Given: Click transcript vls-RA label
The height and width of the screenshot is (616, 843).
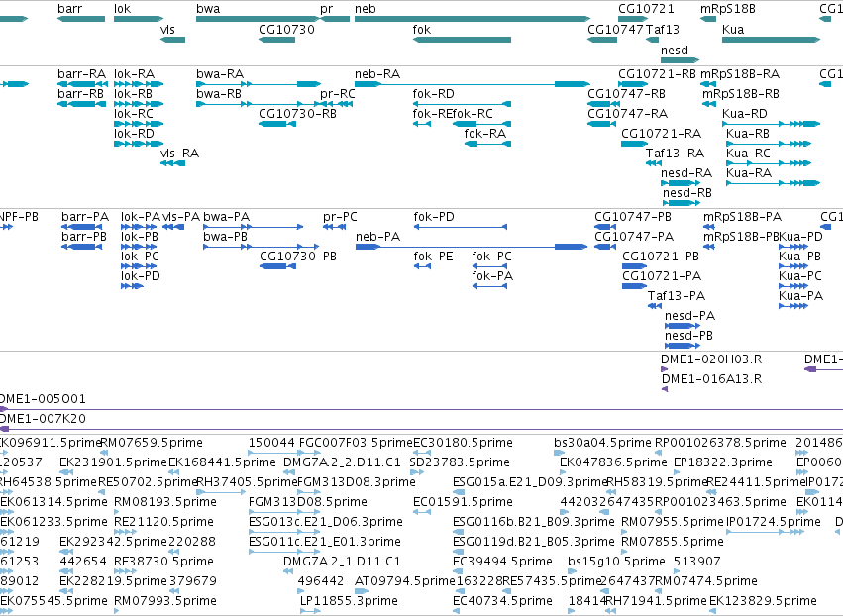Looking at the screenshot, I should [179, 154].
